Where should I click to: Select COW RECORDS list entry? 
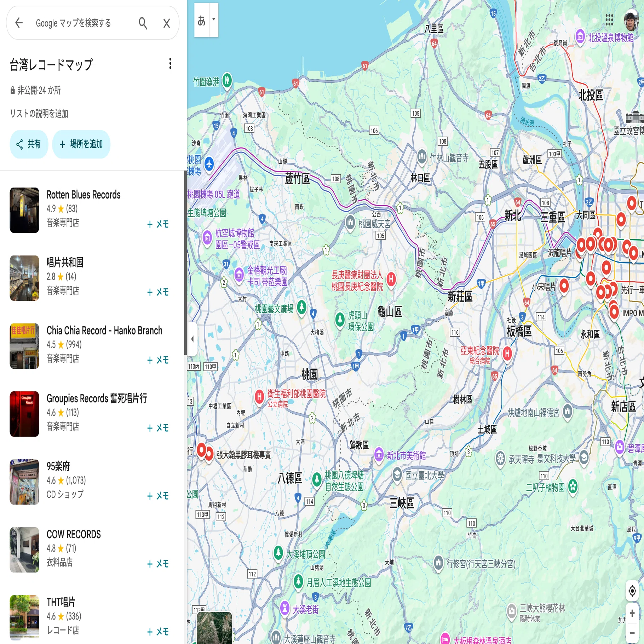point(92,550)
